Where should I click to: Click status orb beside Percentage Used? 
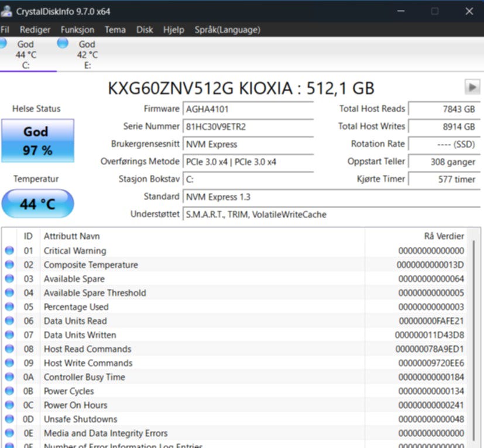[9, 307]
